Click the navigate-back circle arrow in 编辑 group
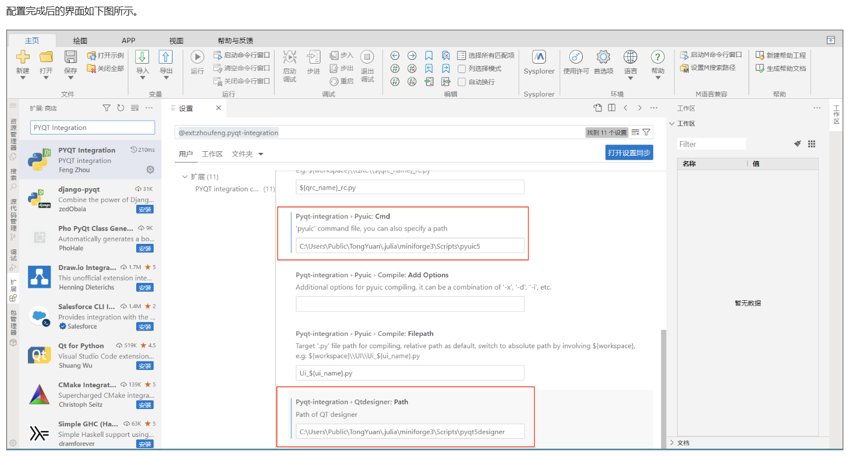868x457 pixels. coord(395,55)
